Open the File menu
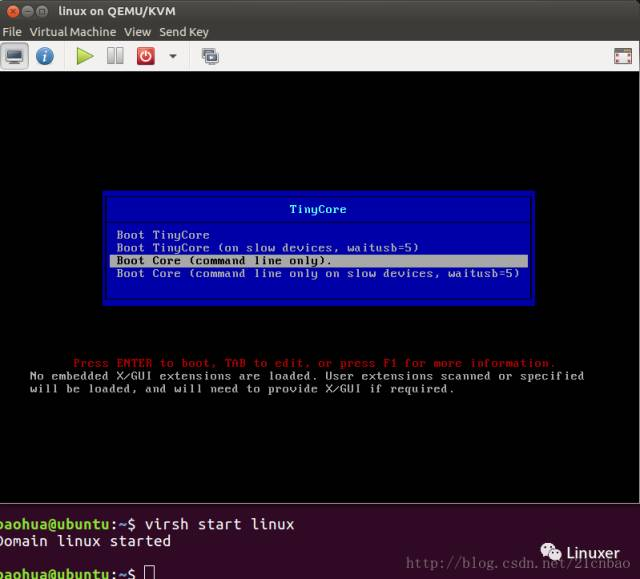Viewport: 640px width, 579px height. [12, 32]
